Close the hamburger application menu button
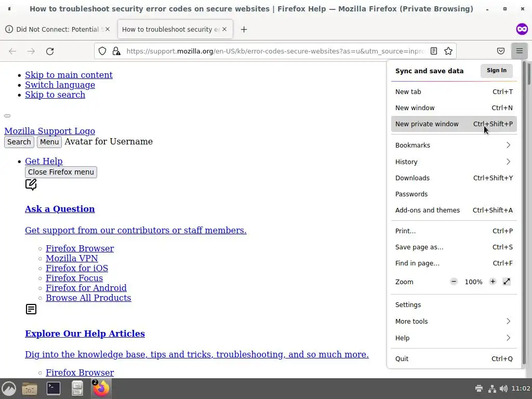This screenshot has height=399, width=532. [x=520, y=51]
